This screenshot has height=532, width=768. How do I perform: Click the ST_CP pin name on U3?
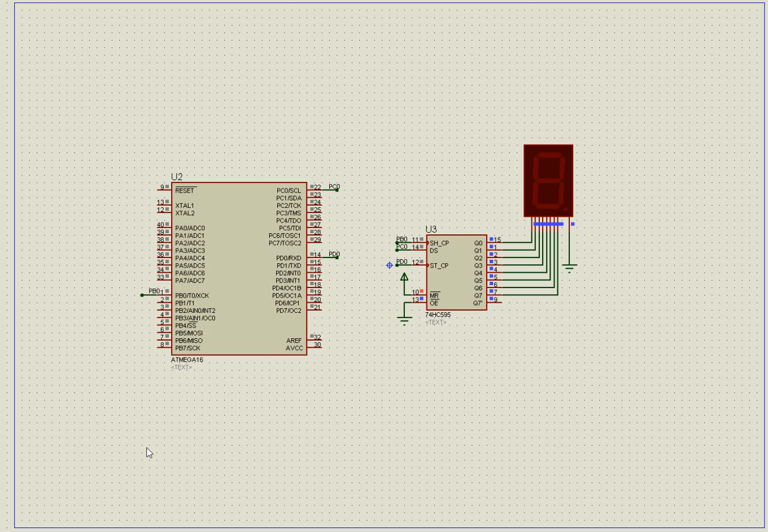pyautogui.click(x=439, y=265)
